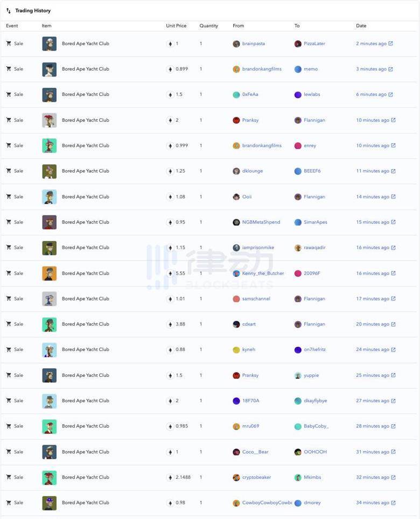Click the 1.08 unit price value

click(180, 197)
